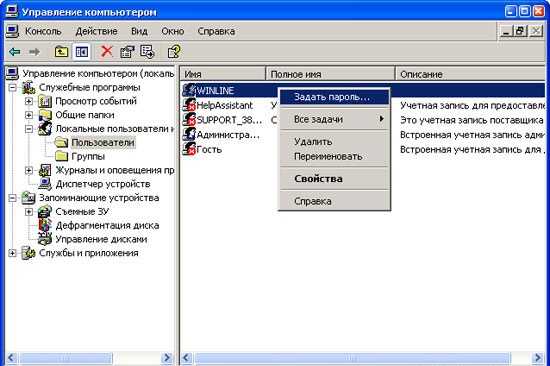
Task: Restore the inner MDI console window
Action: tap(520, 31)
